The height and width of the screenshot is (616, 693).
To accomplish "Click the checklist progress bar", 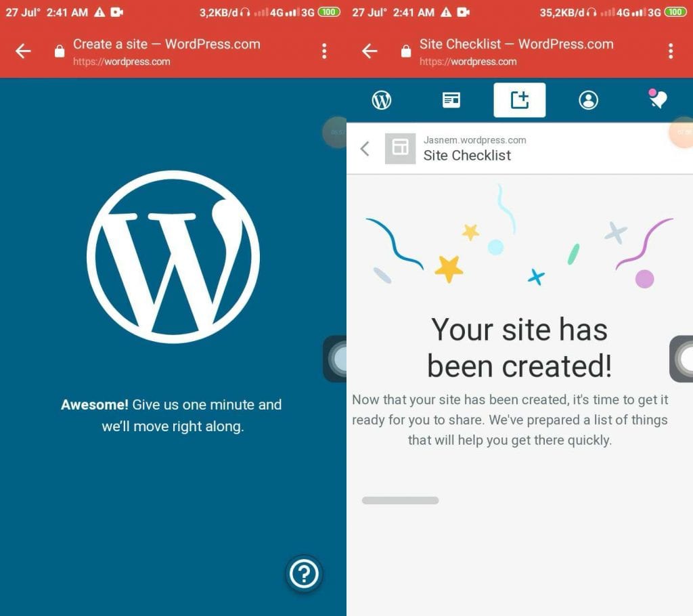I will [400, 500].
